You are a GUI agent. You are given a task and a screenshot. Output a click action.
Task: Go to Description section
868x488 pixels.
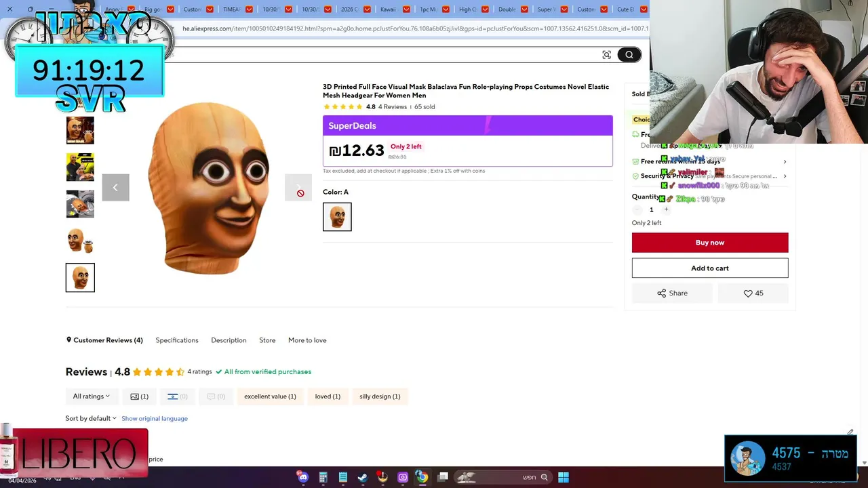(229, 340)
